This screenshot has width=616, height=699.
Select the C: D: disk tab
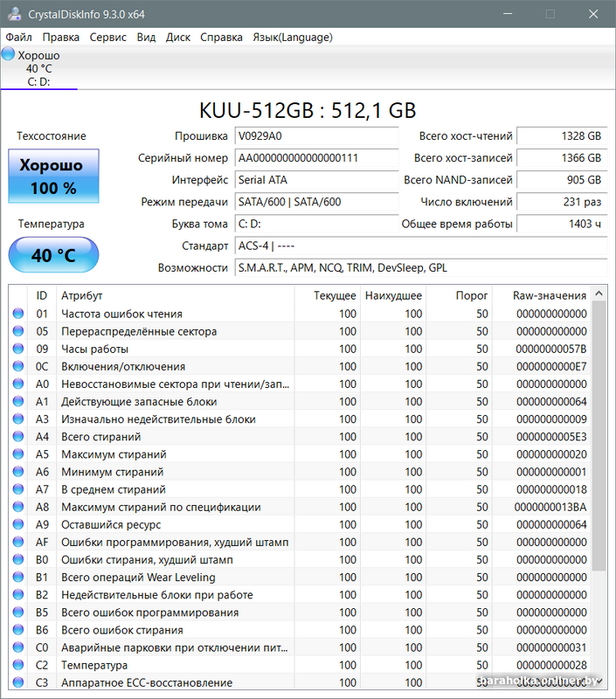[38, 68]
